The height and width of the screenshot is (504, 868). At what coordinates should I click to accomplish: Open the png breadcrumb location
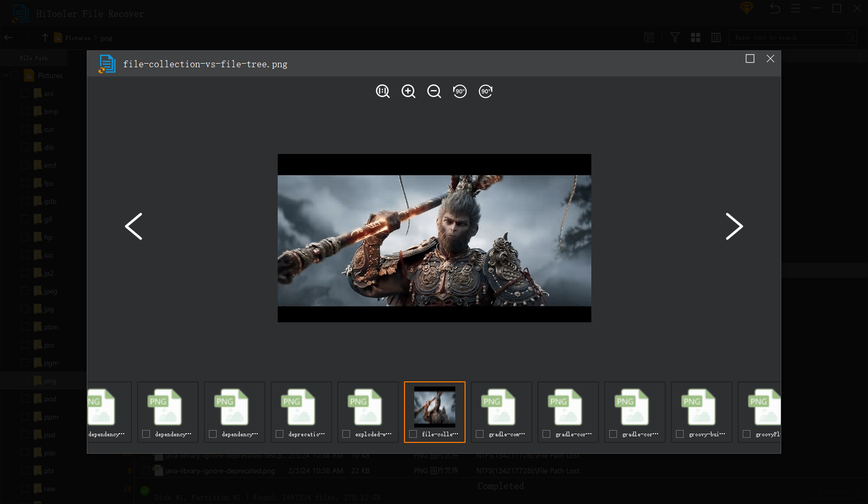tap(106, 37)
